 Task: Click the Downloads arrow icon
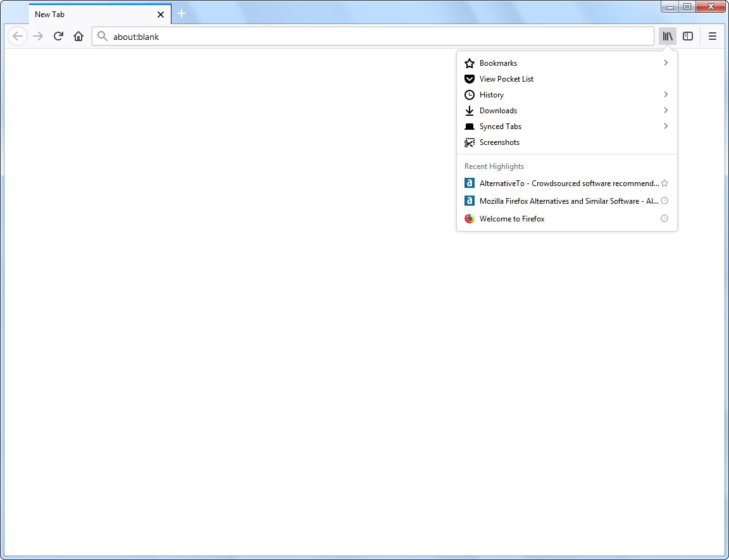470,111
